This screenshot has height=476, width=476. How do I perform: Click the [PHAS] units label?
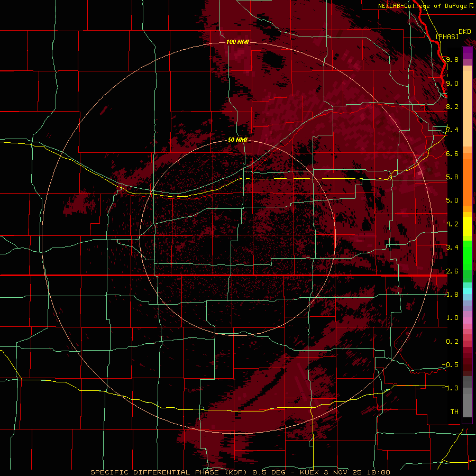[x=447, y=36]
